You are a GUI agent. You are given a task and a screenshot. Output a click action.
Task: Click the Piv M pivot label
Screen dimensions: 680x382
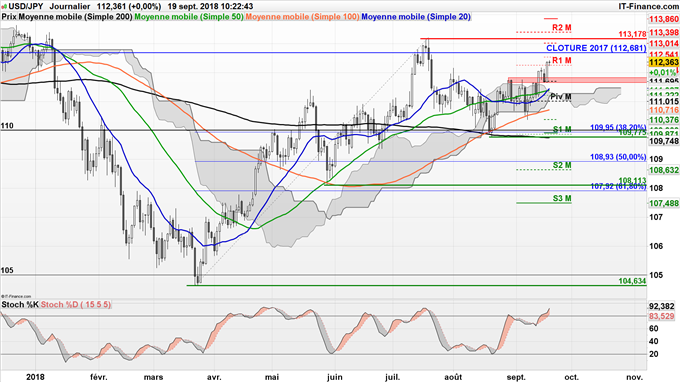(561, 97)
